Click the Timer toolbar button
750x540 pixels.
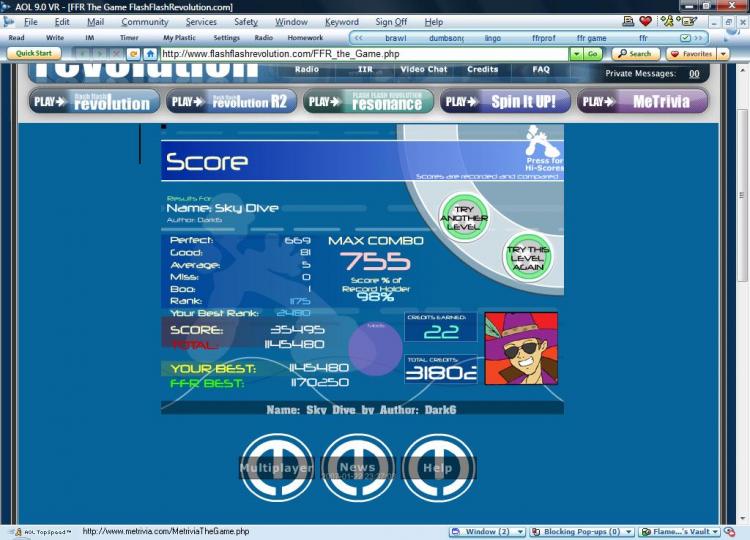point(129,37)
